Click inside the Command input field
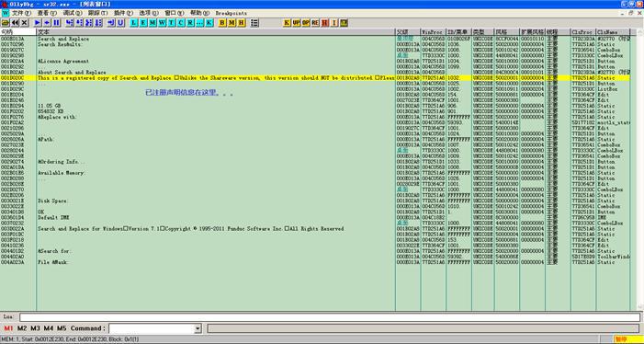The height and width of the screenshot is (344, 644). [152, 328]
